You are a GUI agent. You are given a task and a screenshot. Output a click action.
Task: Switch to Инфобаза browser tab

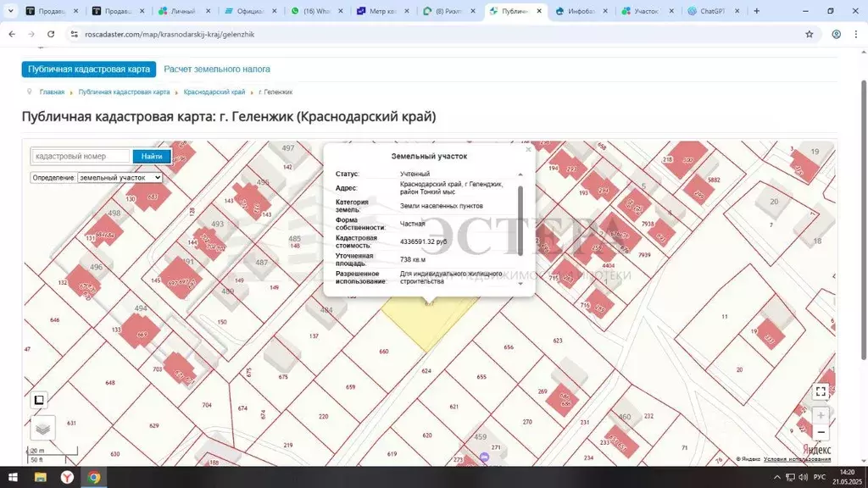click(581, 10)
